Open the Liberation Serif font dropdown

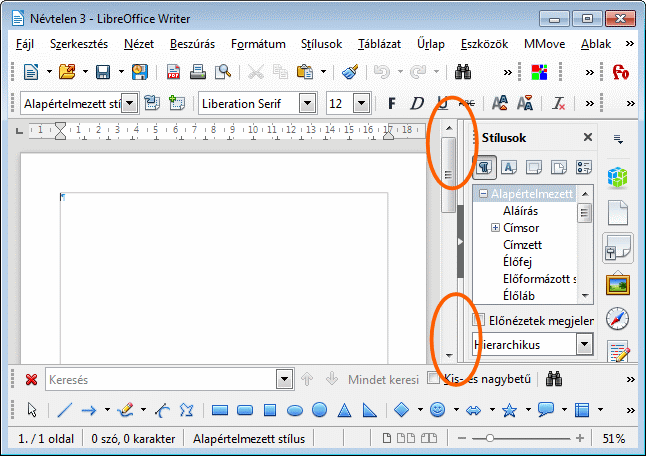307,103
